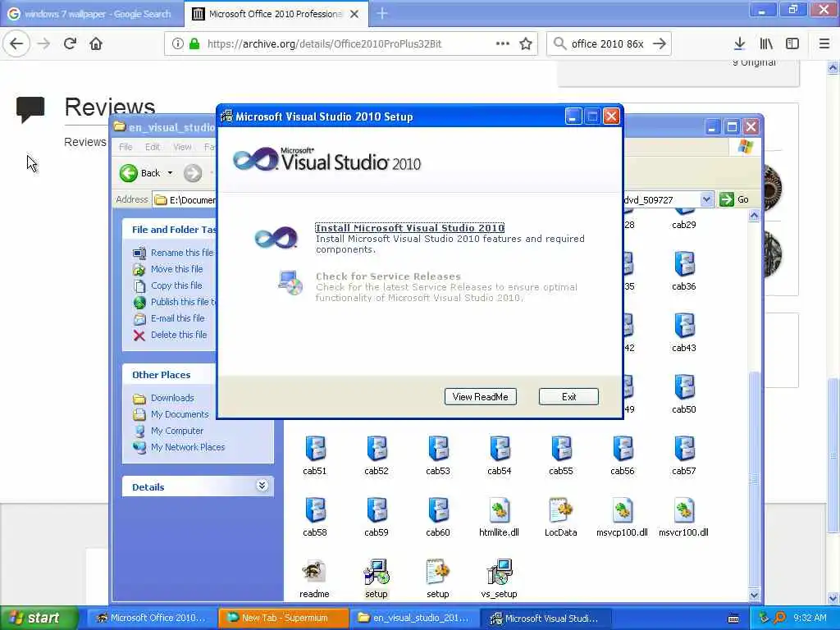Collapse or expand the Details panel chevron
This screenshot has width=840, height=630.
tap(262, 486)
